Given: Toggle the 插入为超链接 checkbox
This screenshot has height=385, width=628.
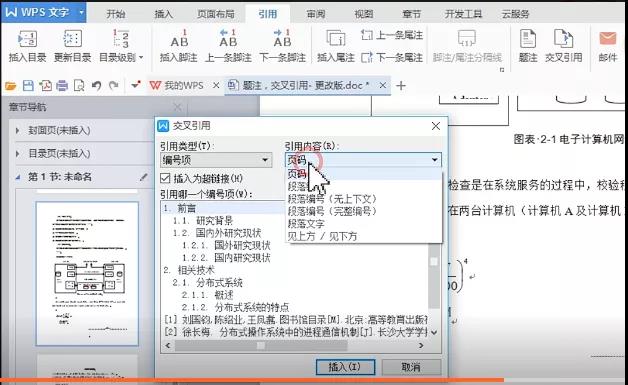Looking at the screenshot, I should click(x=165, y=178).
